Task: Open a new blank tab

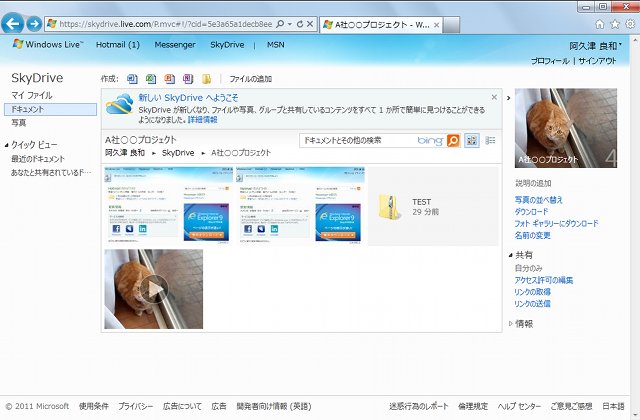Action: 451,25
